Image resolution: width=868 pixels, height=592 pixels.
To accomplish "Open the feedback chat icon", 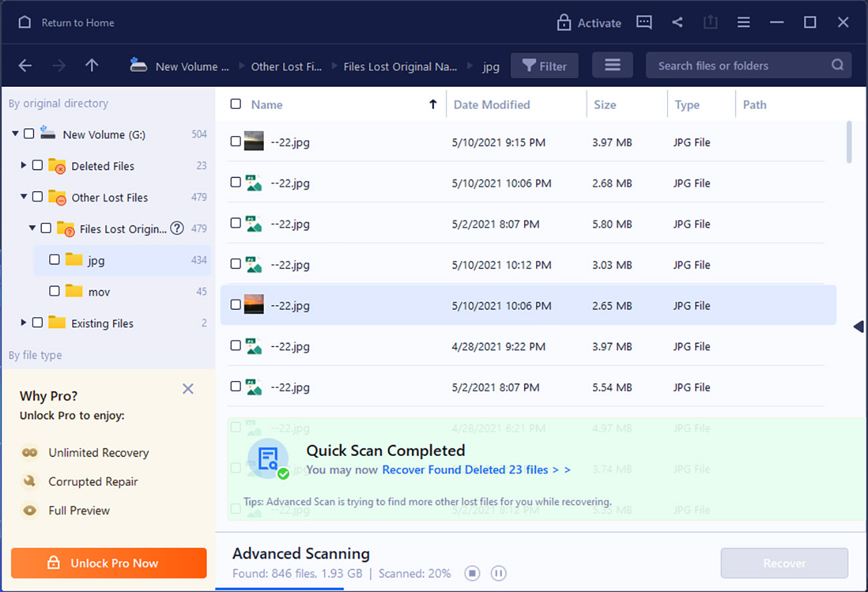I will pyautogui.click(x=644, y=22).
